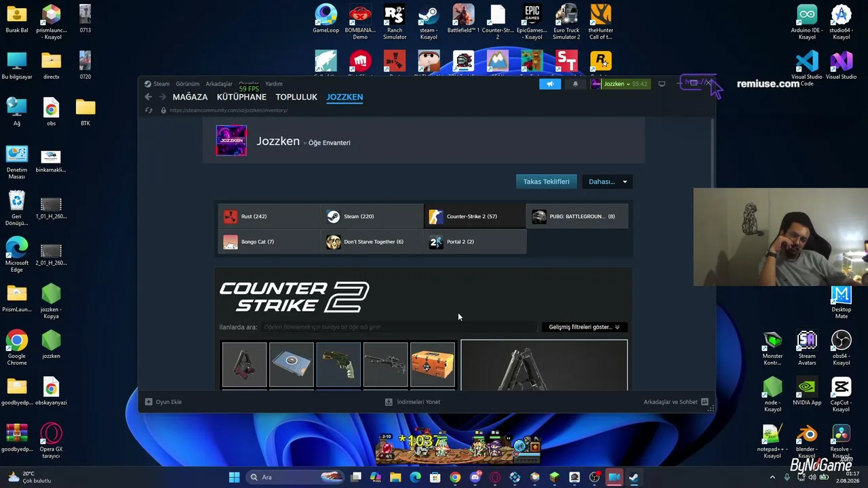
Task: Show hidden system tray icons
Action: coord(772,477)
